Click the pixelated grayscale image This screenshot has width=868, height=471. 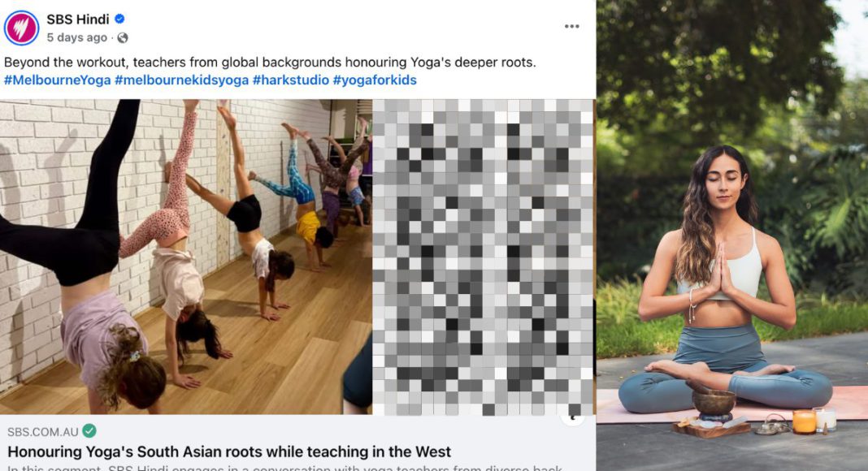(x=483, y=257)
